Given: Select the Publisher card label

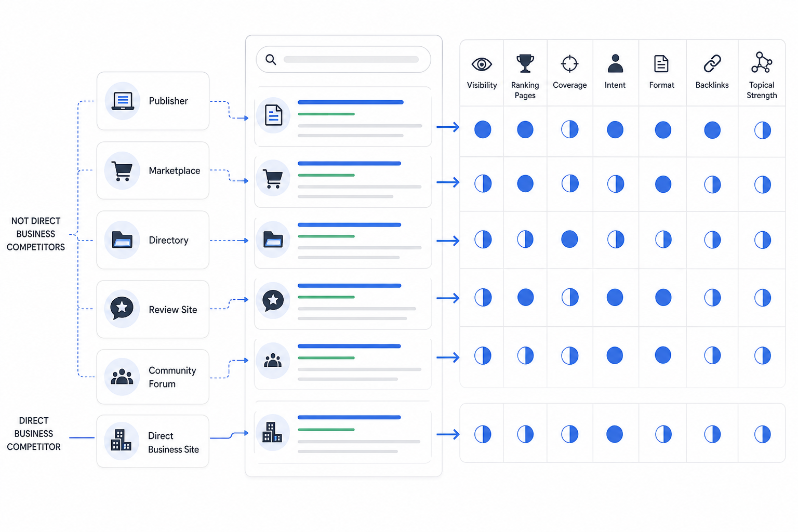Looking at the screenshot, I should coord(168,101).
